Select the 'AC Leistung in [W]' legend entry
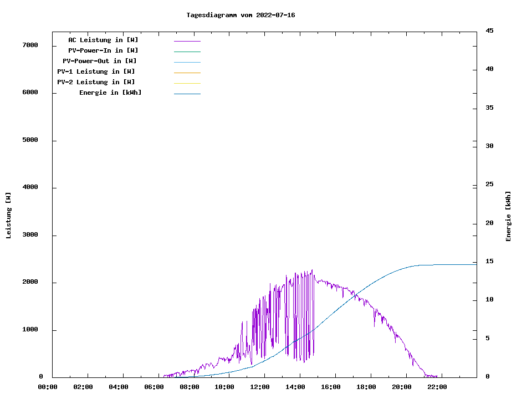Screen dimensions: 532x399 point(103,40)
